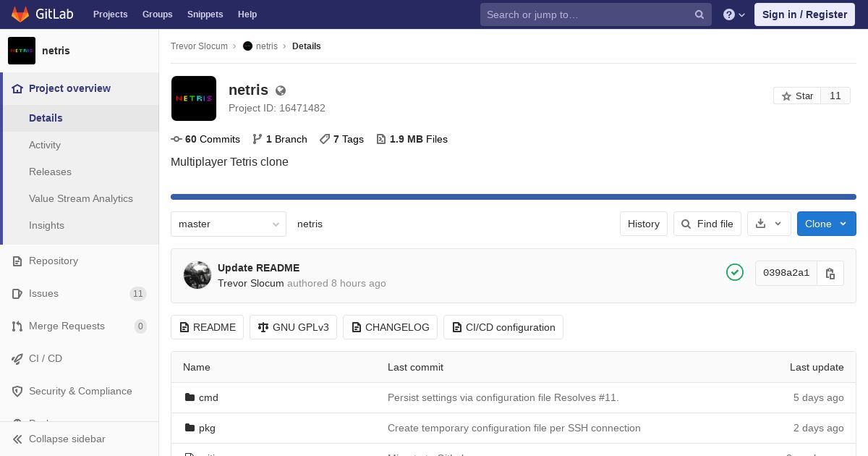Open Trevor Slocum author link in commit
This screenshot has height=456, width=868.
pyautogui.click(x=251, y=283)
